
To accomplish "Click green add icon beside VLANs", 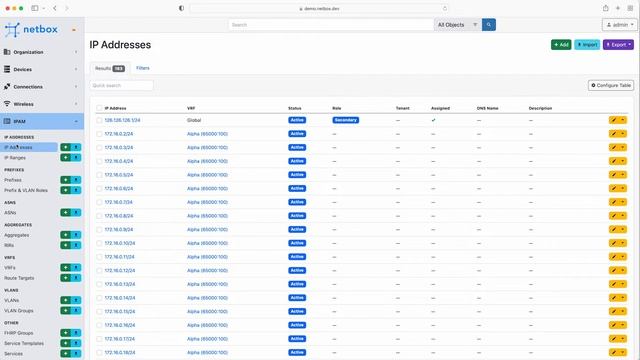I will click(65, 300).
